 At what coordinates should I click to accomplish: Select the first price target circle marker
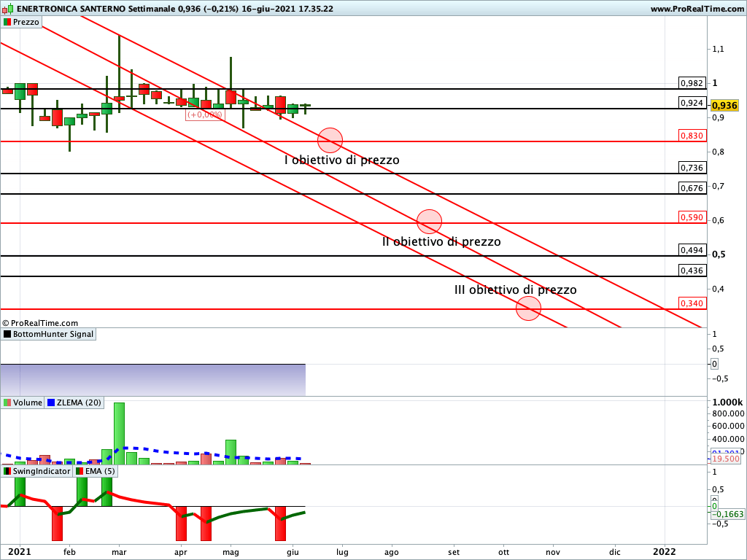coord(330,140)
